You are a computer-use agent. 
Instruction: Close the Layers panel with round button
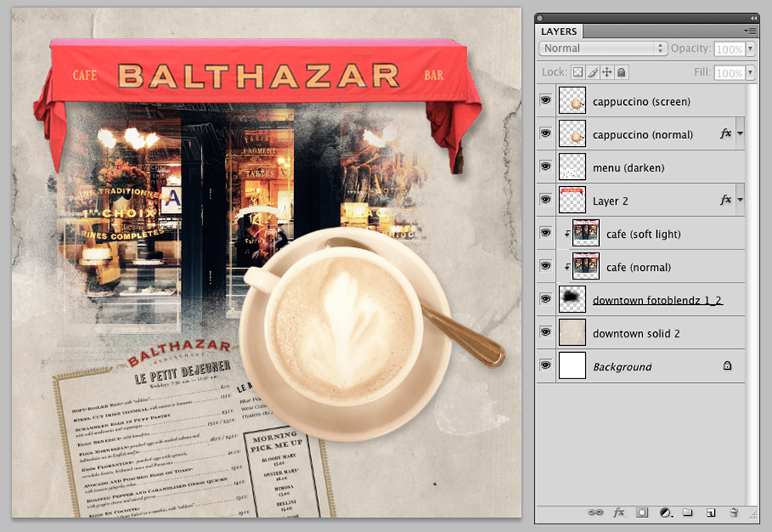540,18
